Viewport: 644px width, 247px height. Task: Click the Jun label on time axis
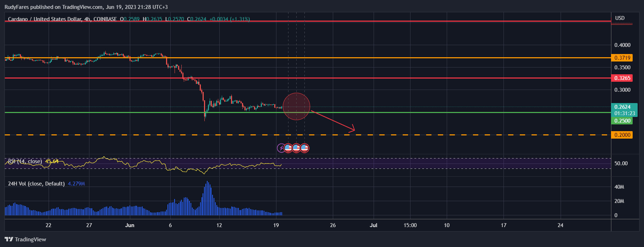[130, 225]
